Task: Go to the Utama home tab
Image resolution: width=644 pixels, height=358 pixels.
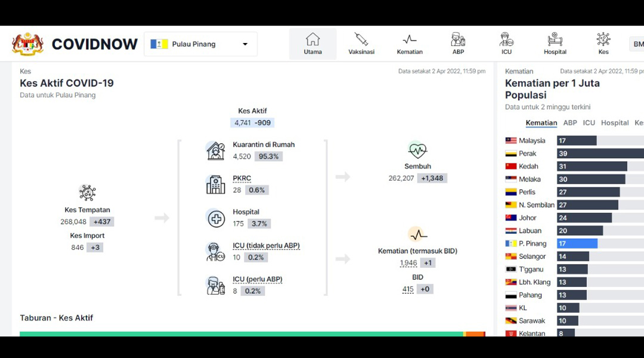Action: [312, 44]
